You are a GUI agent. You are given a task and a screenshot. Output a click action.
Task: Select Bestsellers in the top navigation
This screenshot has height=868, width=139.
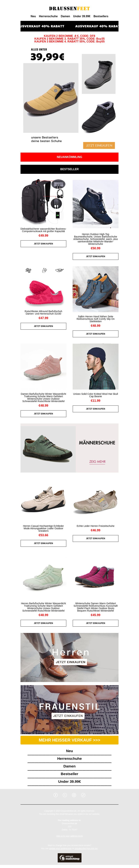pyautogui.click(x=101, y=16)
